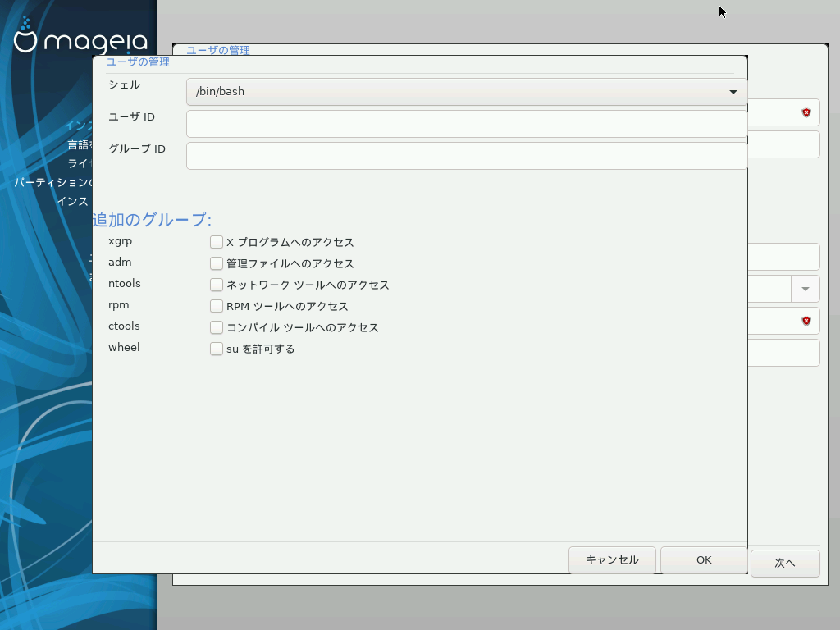The image size is (840, 630).
Task: Click the Mageia logo
Action: click(x=80, y=36)
